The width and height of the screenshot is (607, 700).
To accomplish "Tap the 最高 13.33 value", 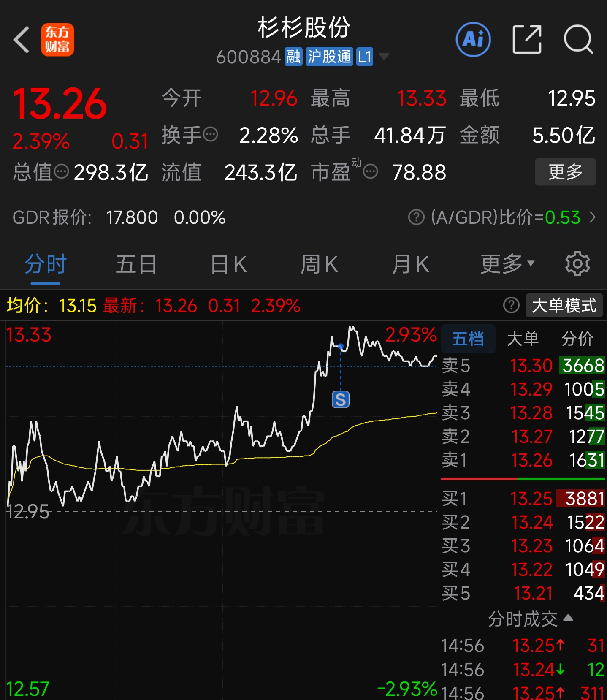I will point(422,98).
